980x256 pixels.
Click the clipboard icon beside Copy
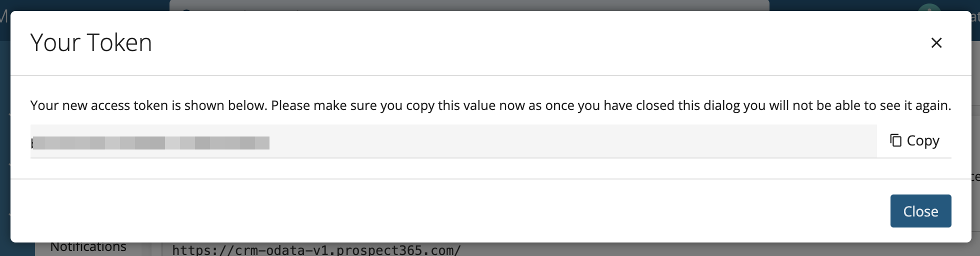895,140
